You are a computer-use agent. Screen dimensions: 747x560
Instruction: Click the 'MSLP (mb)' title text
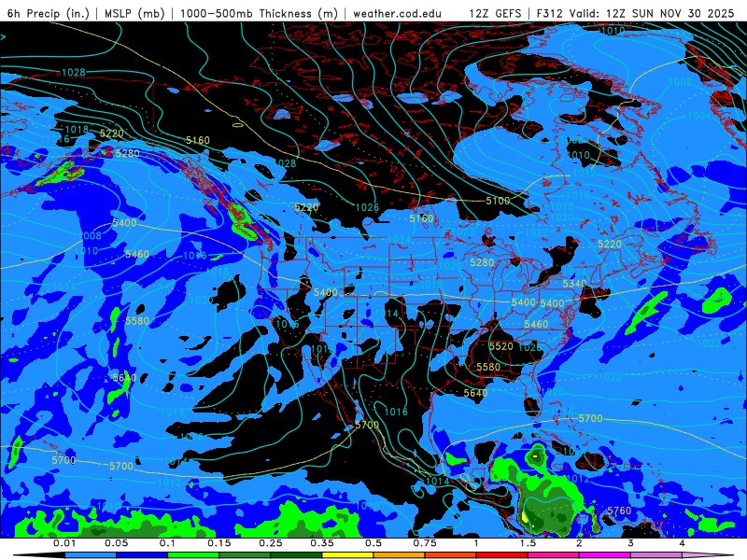(x=134, y=13)
